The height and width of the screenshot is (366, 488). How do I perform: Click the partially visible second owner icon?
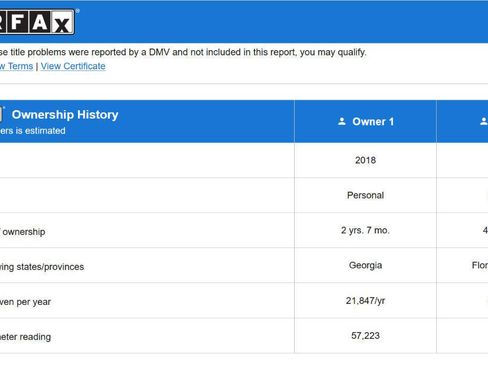(x=484, y=121)
